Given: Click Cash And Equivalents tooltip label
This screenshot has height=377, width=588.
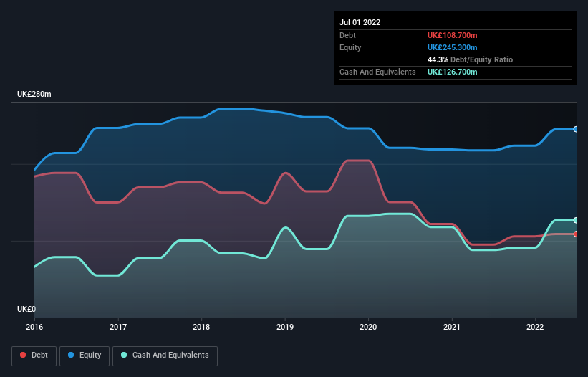Looking at the screenshot, I should 377,72.
